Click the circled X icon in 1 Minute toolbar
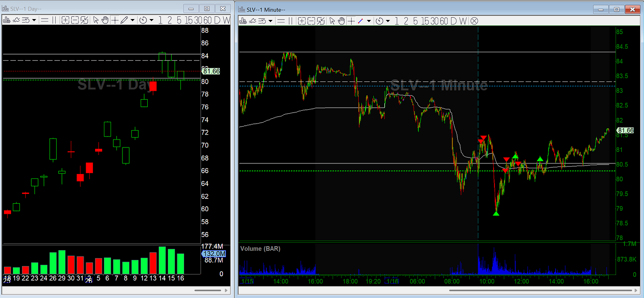The height and width of the screenshot is (298, 644). (x=474, y=21)
